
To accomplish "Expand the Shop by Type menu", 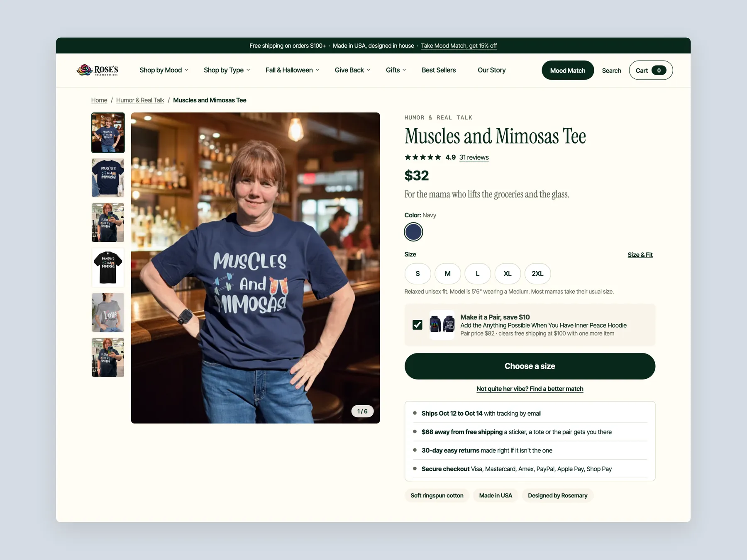I will (227, 70).
